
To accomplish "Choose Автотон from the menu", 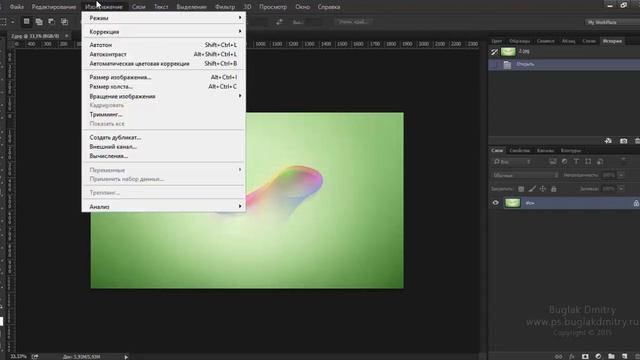I will 164,45.
